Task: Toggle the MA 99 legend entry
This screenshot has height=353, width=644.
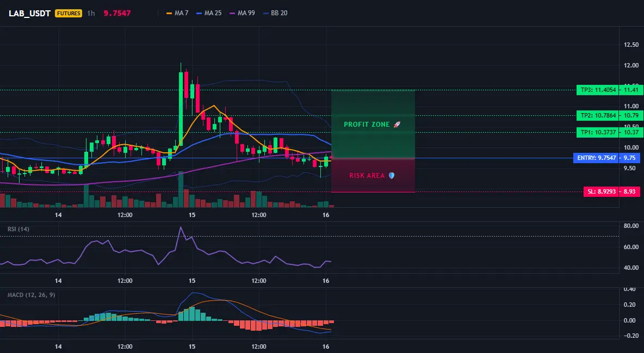Action: (x=243, y=13)
